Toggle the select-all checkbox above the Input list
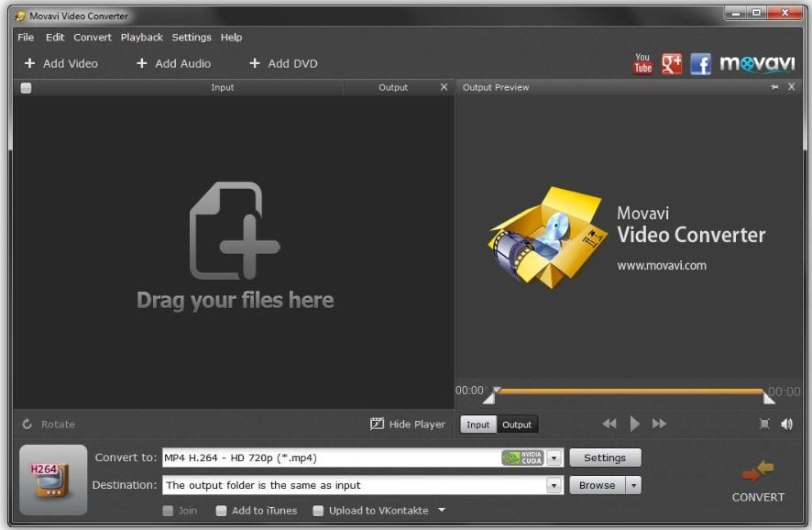 26,87
